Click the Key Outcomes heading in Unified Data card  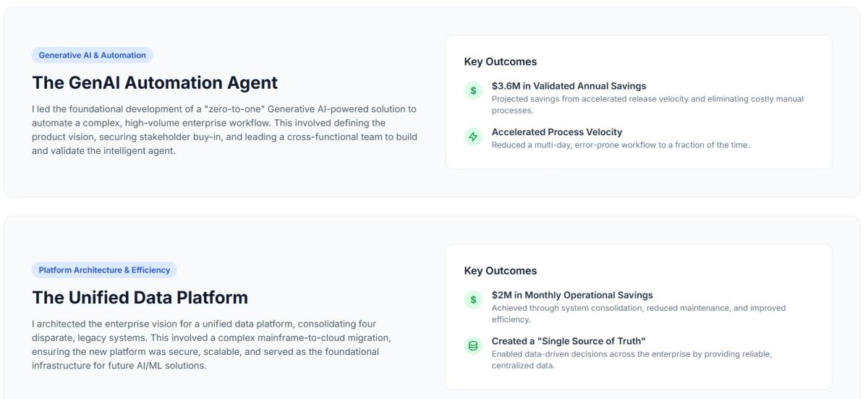pyautogui.click(x=501, y=271)
